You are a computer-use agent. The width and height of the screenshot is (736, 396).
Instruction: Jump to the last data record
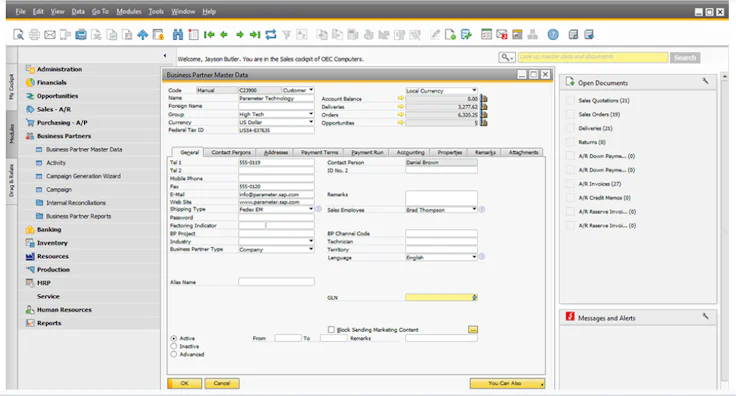click(255, 34)
